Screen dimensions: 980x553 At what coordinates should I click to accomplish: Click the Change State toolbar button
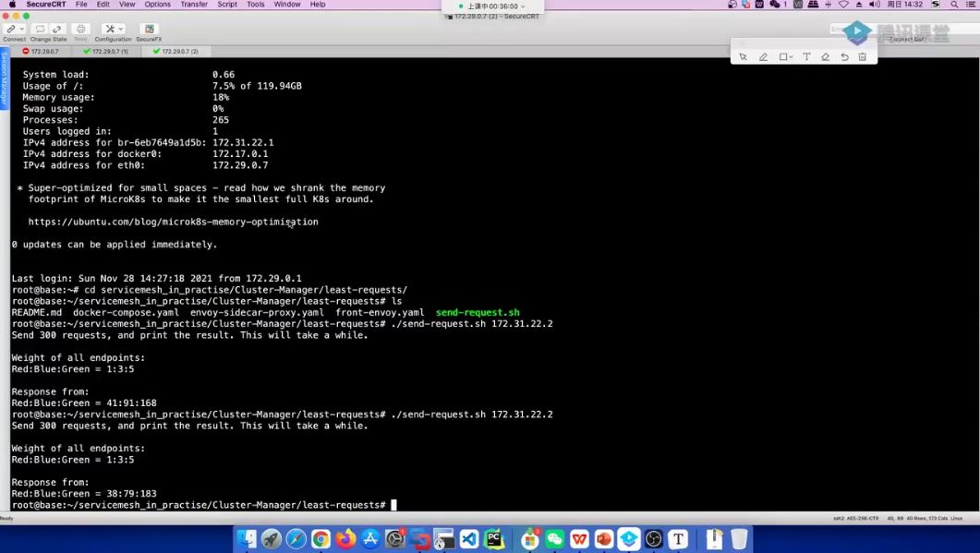point(48,30)
